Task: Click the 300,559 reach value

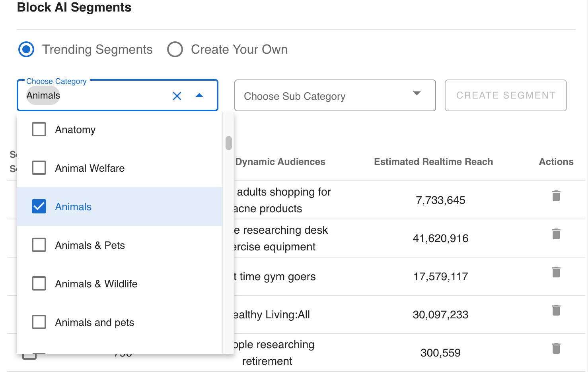Action: pyautogui.click(x=440, y=353)
